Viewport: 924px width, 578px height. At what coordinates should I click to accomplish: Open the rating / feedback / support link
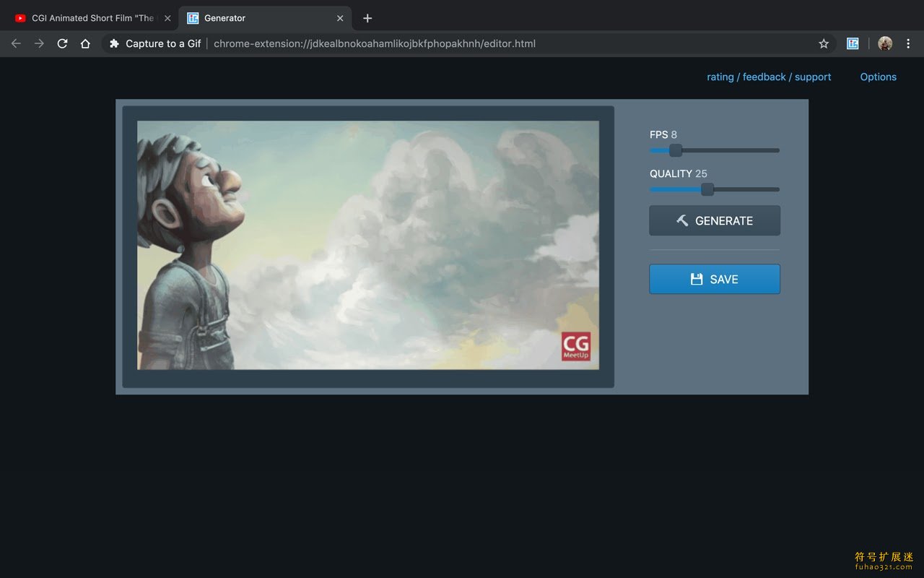pos(769,77)
